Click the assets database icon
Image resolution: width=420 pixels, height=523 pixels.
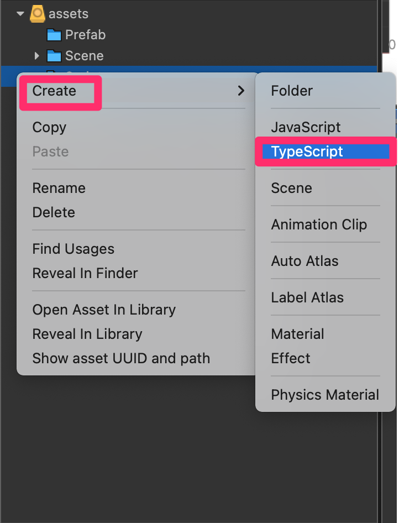(38, 13)
